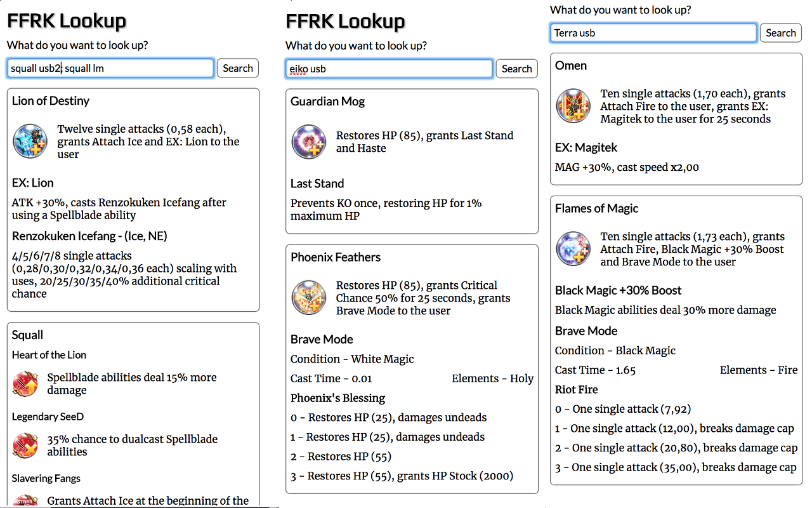This screenshot has height=508, width=812.
Task: Click the Heart of the Lion materia icon
Action: click(x=26, y=384)
